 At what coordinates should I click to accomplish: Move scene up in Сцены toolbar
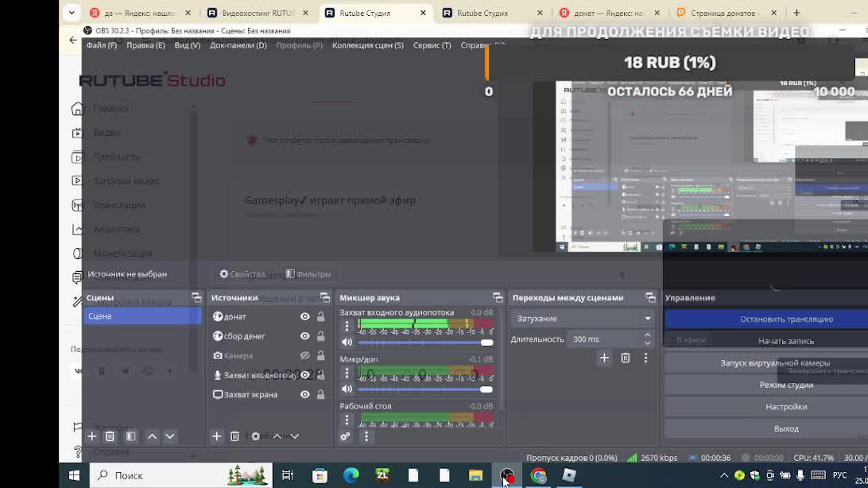click(x=153, y=436)
